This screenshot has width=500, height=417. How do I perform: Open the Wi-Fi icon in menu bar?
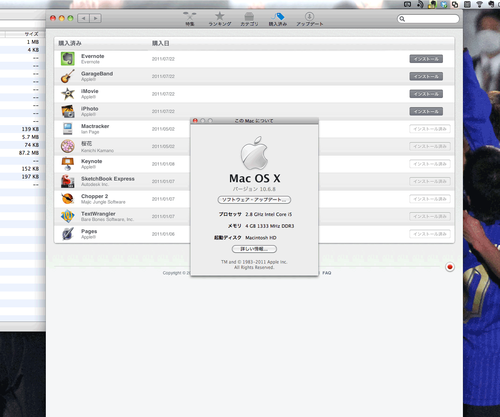[x=479, y=4]
